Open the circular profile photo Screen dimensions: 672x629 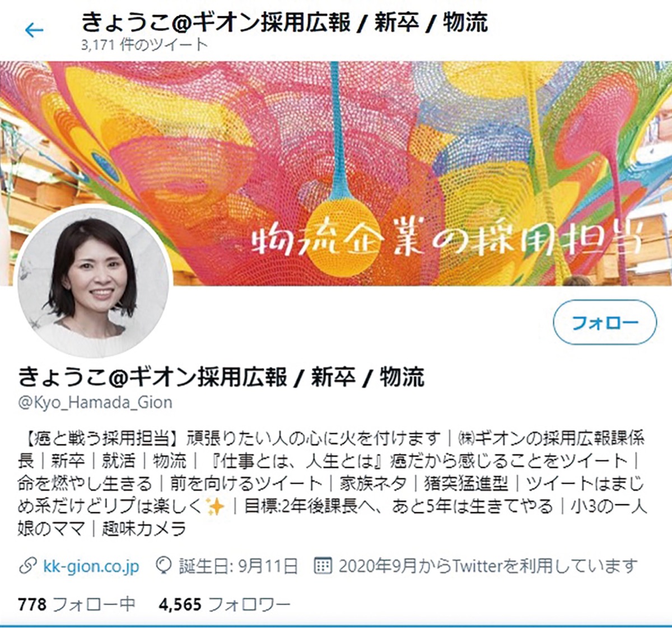coord(93,282)
